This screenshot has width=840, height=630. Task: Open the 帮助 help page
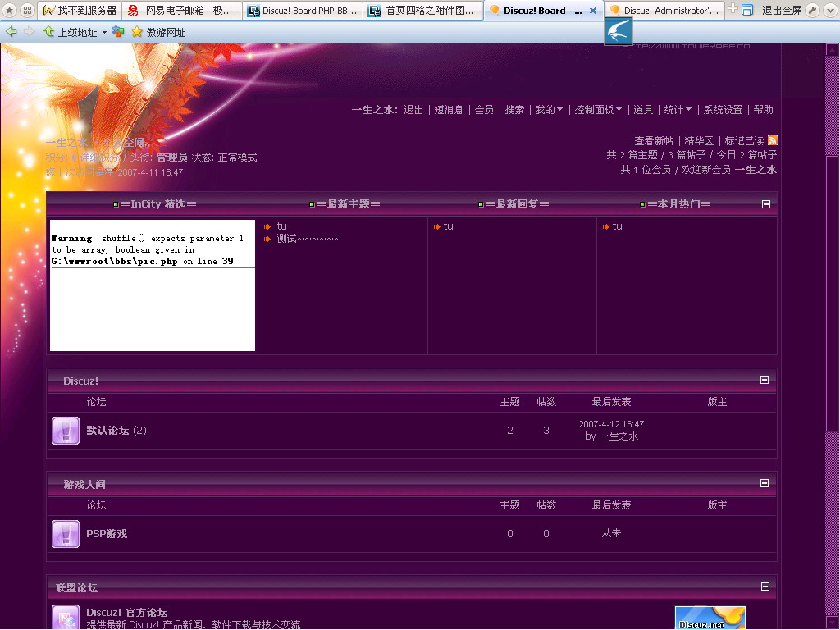pyautogui.click(x=763, y=110)
